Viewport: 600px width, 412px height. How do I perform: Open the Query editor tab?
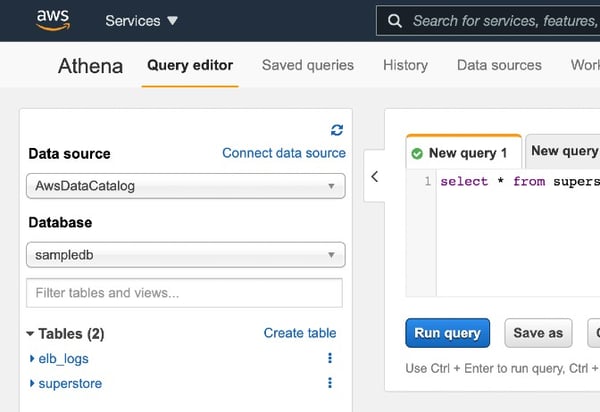point(190,65)
